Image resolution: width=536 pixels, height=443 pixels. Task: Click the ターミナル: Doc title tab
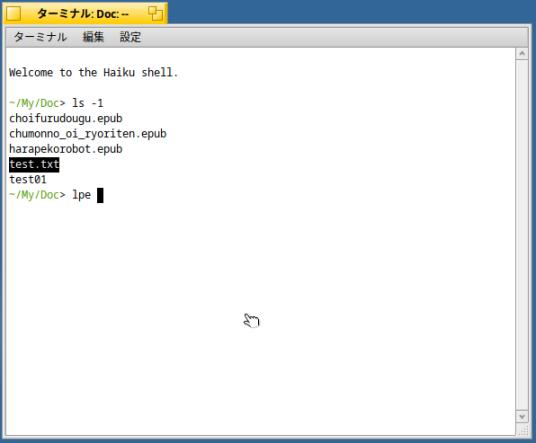(85, 14)
